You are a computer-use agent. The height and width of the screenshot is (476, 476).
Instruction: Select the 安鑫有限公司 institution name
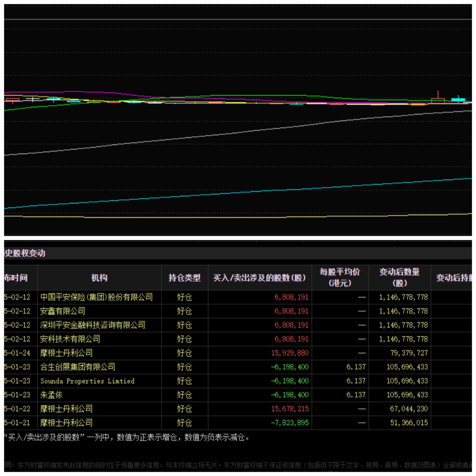click(63, 311)
